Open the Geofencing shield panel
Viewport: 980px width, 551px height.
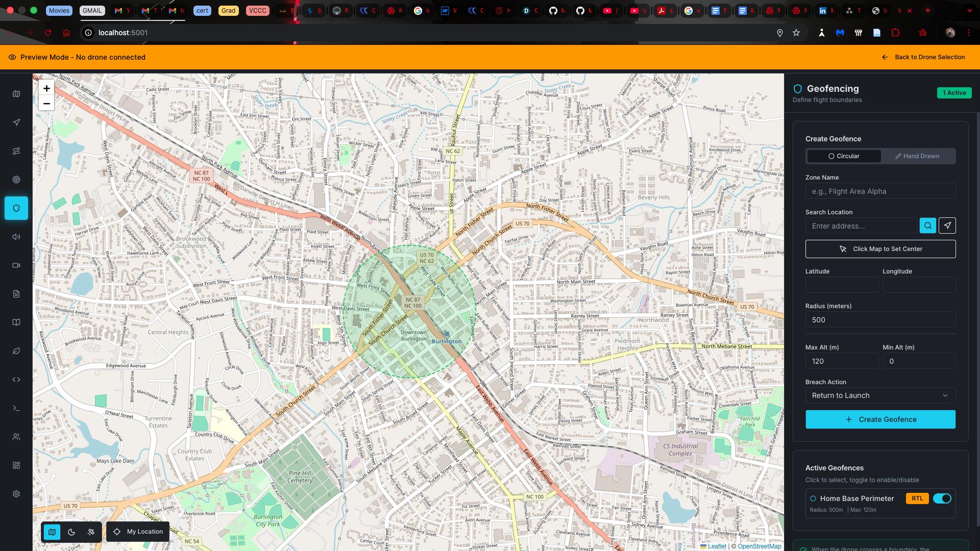click(x=16, y=208)
